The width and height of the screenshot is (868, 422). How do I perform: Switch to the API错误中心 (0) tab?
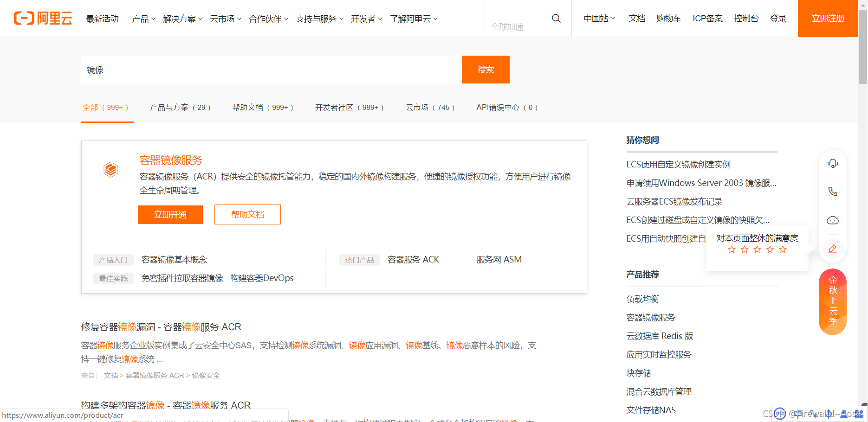[x=507, y=108]
